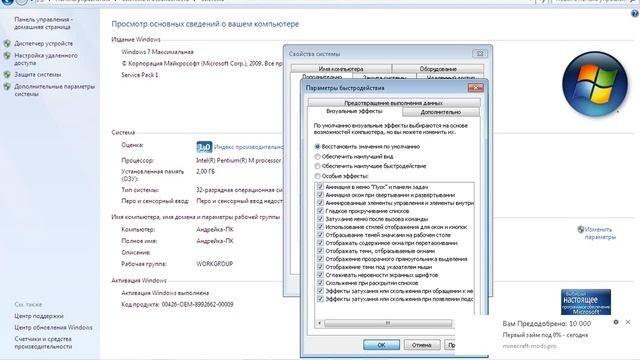
Task: Click the product code 00426-OEM-8992662-00009
Action: click(x=198, y=304)
